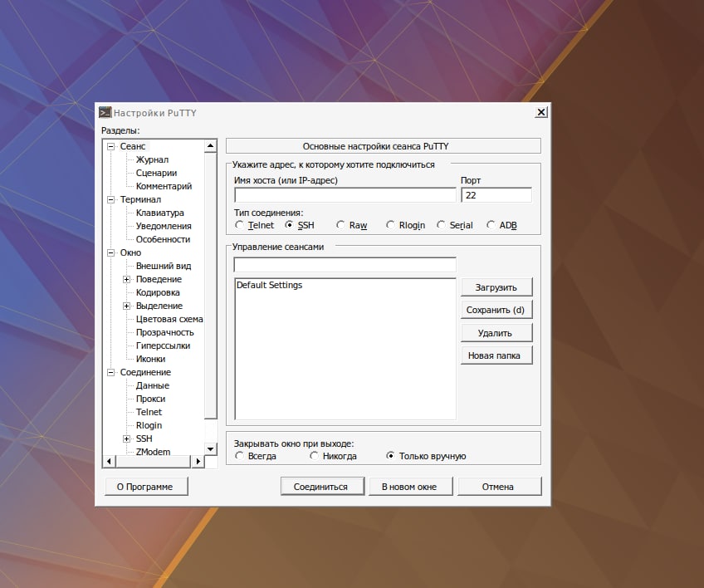Click the Отмена button
This screenshot has height=588, width=704.
[499, 487]
